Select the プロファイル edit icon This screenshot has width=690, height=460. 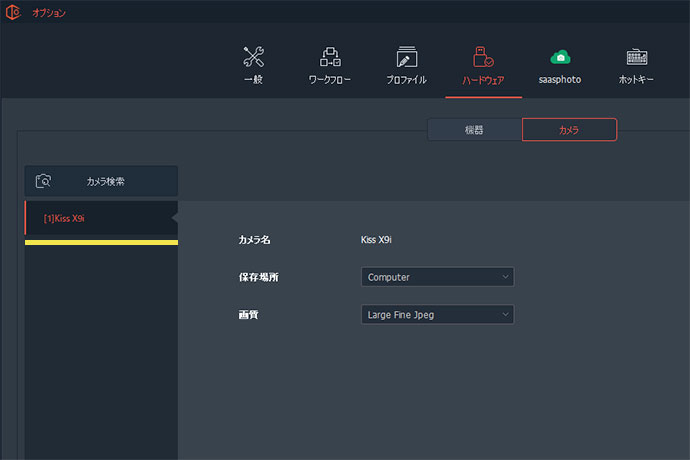(406, 57)
